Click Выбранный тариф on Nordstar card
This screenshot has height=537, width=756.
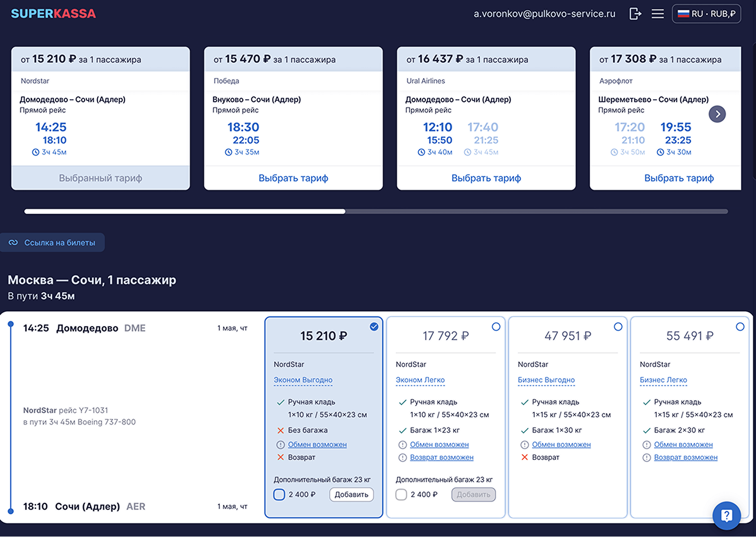click(x=101, y=178)
